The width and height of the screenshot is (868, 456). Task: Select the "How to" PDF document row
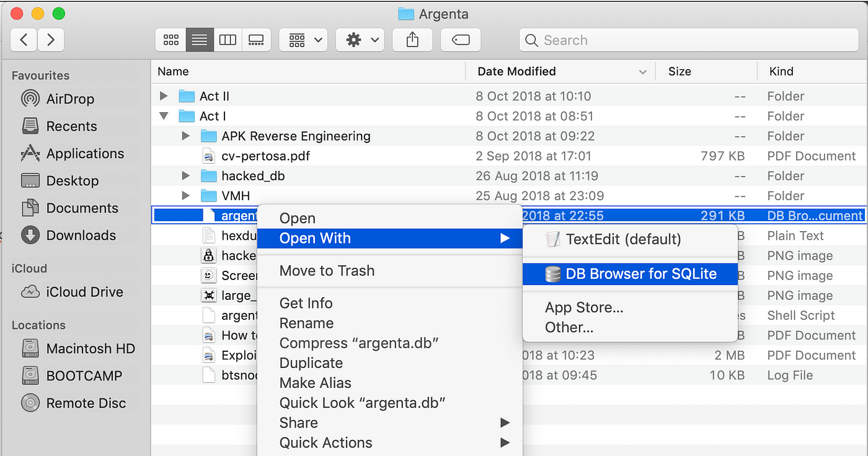(x=508, y=335)
